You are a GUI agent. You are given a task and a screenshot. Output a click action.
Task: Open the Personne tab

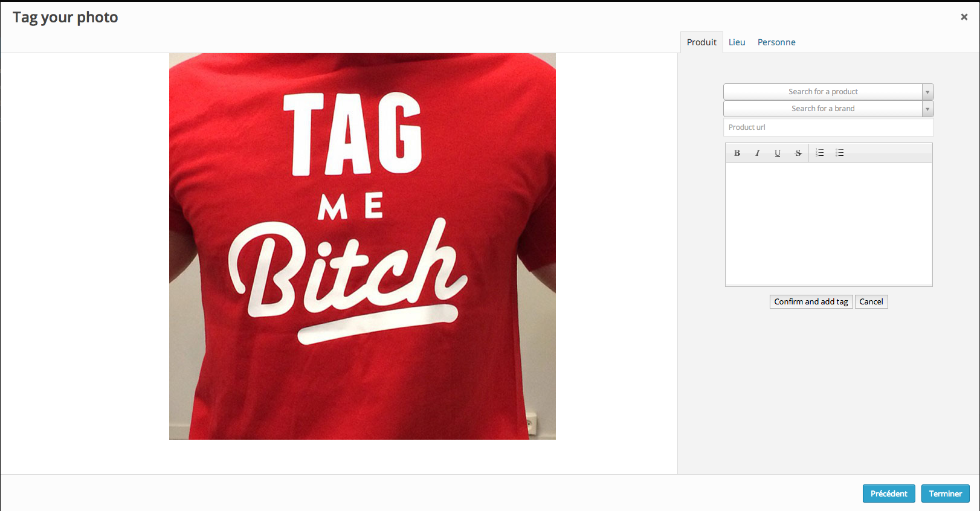point(776,42)
